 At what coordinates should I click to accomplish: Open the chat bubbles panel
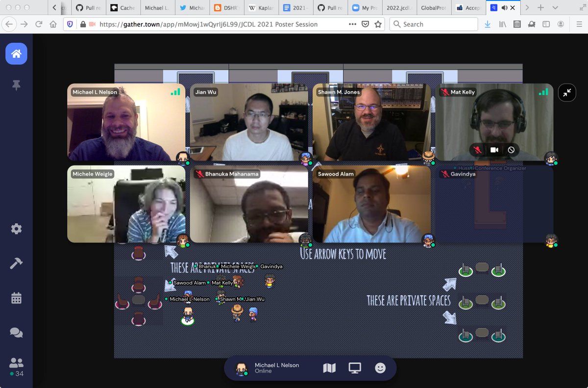pyautogui.click(x=16, y=333)
